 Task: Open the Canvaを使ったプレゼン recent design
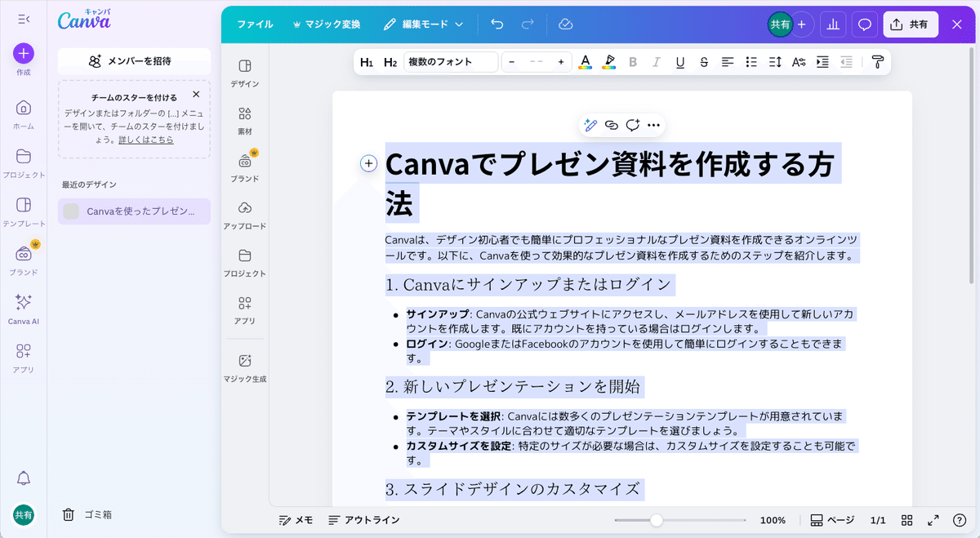(133, 211)
